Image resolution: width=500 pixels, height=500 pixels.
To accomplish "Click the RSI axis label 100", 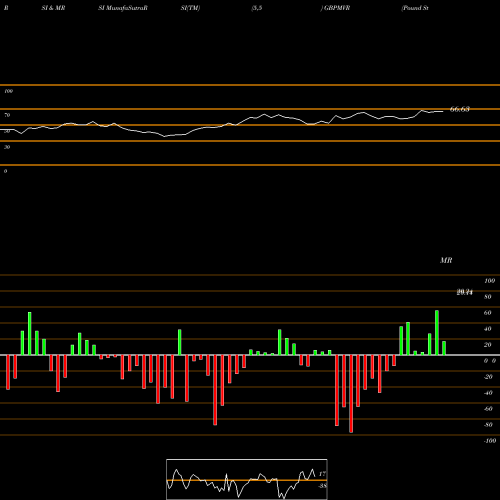I will tap(9, 91).
